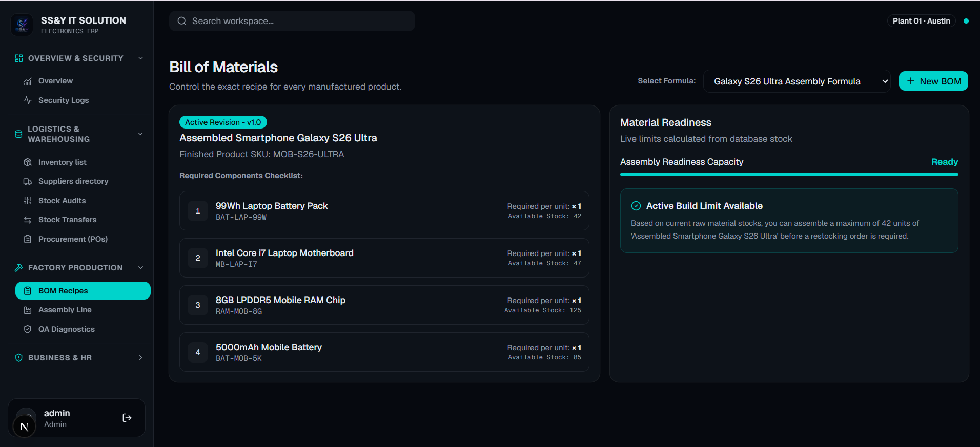Click the N avatar badge

click(24, 427)
